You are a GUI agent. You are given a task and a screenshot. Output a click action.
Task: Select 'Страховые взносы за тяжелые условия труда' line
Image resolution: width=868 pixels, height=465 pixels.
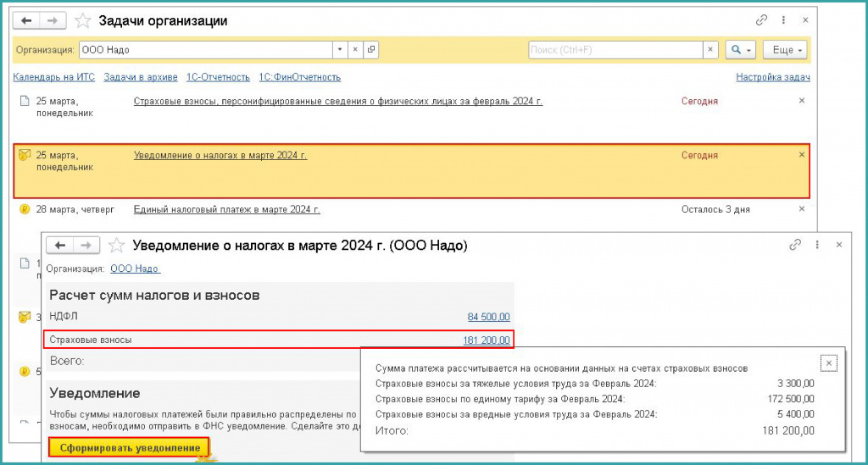click(x=516, y=384)
